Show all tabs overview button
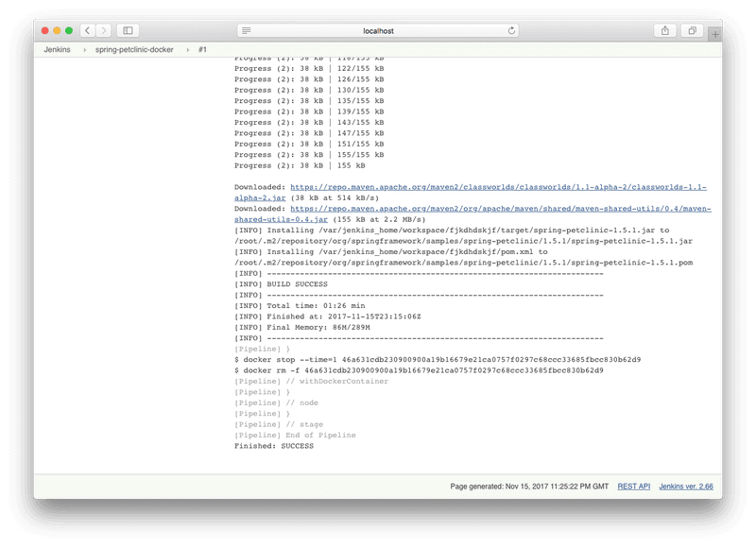 [x=693, y=30]
